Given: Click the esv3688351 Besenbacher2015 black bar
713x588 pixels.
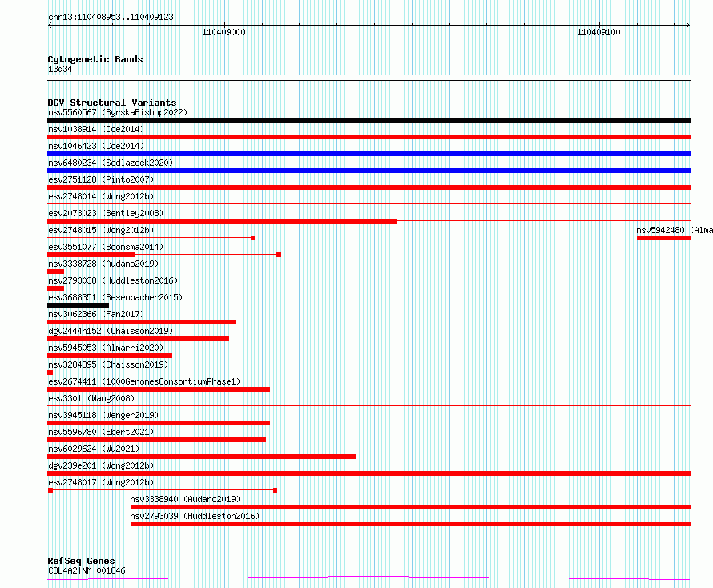Looking at the screenshot, I should [79, 305].
